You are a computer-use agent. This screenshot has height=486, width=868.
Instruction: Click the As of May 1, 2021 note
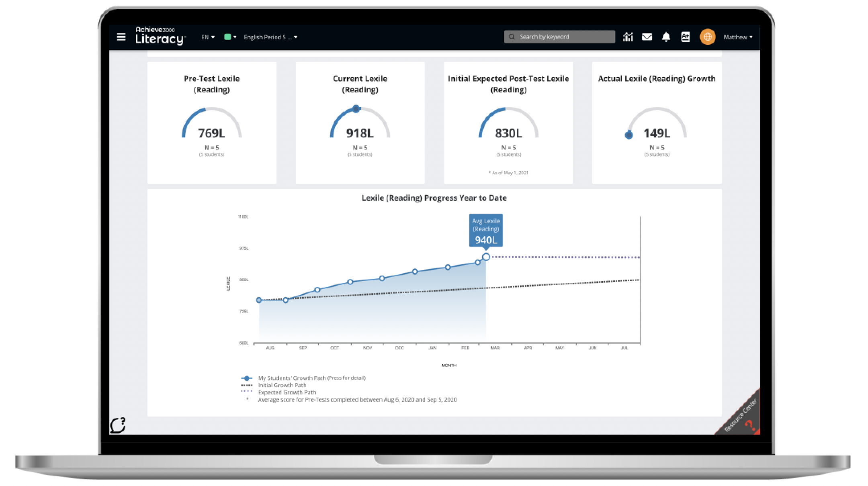tap(508, 173)
